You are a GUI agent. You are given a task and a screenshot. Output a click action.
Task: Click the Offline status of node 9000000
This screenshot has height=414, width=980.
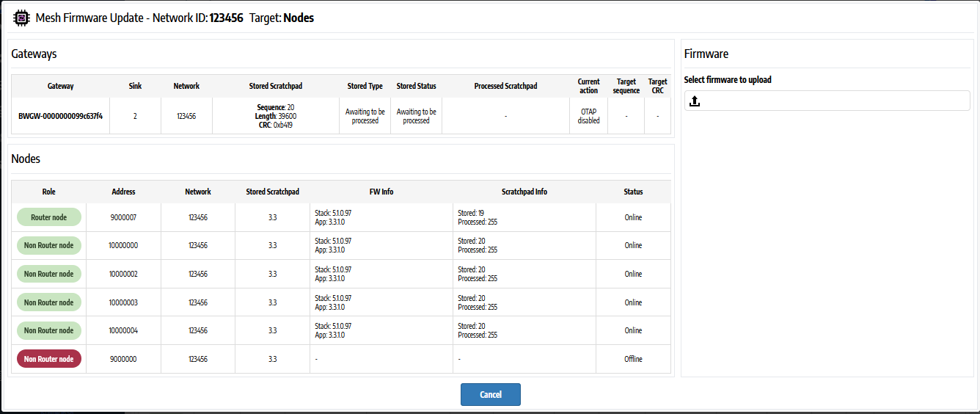pos(633,359)
